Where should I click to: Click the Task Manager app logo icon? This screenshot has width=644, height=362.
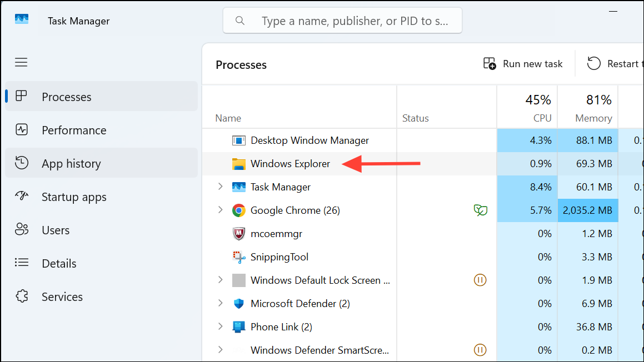22,19
